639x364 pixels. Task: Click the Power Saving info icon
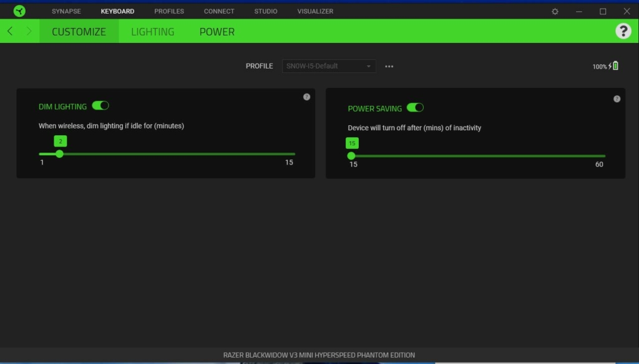click(x=617, y=99)
